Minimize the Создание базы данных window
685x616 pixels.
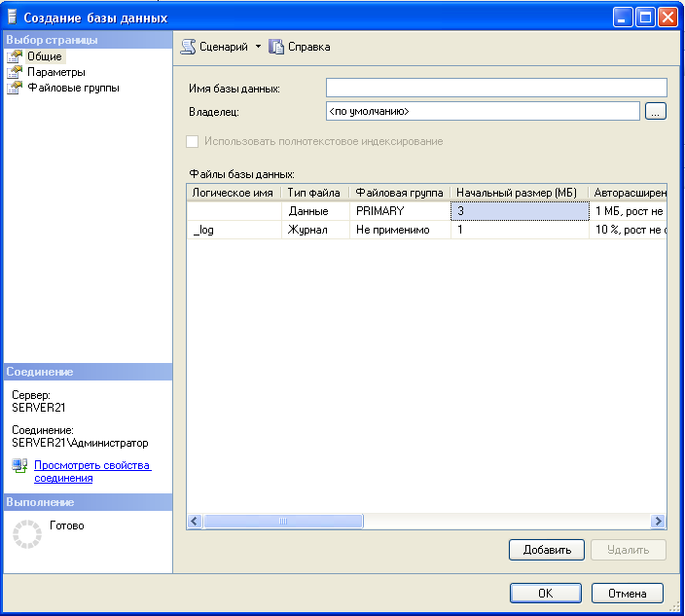pyautogui.click(x=623, y=18)
